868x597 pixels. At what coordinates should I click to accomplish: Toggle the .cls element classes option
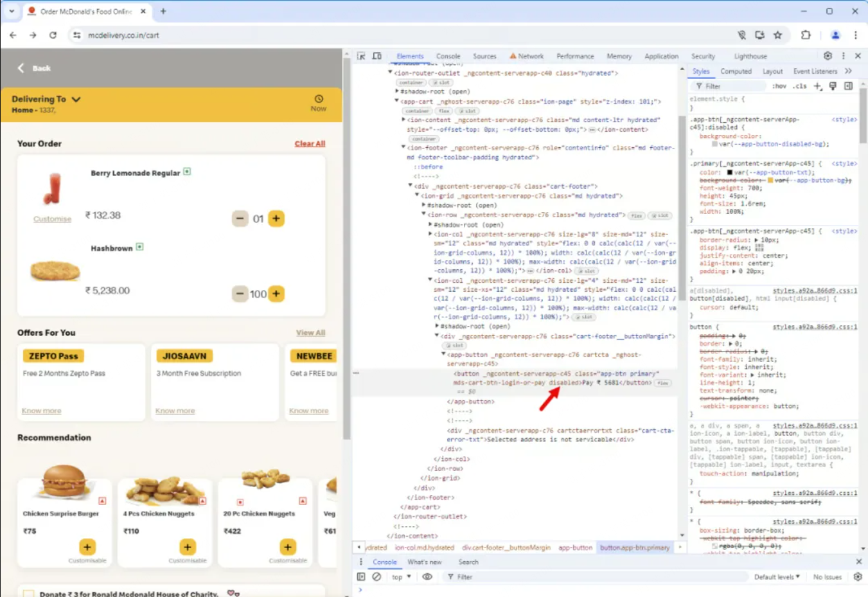pos(799,86)
